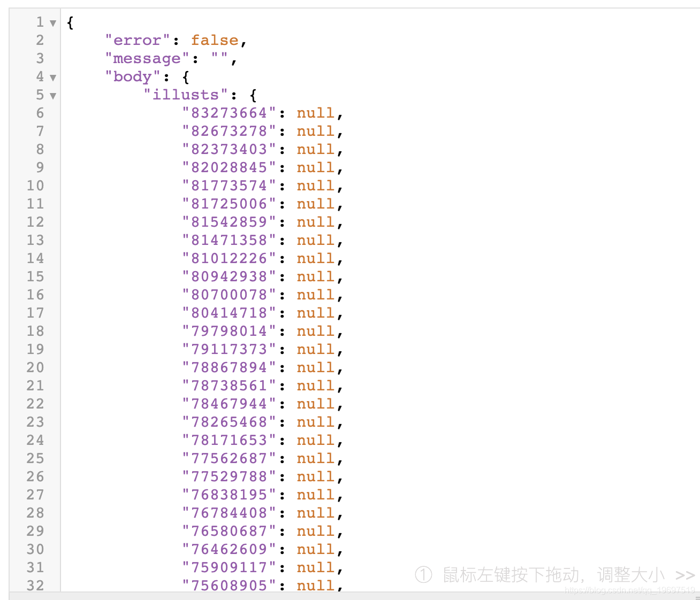Click the false value on line 2
The image size is (700, 600).
pos(215,40)
